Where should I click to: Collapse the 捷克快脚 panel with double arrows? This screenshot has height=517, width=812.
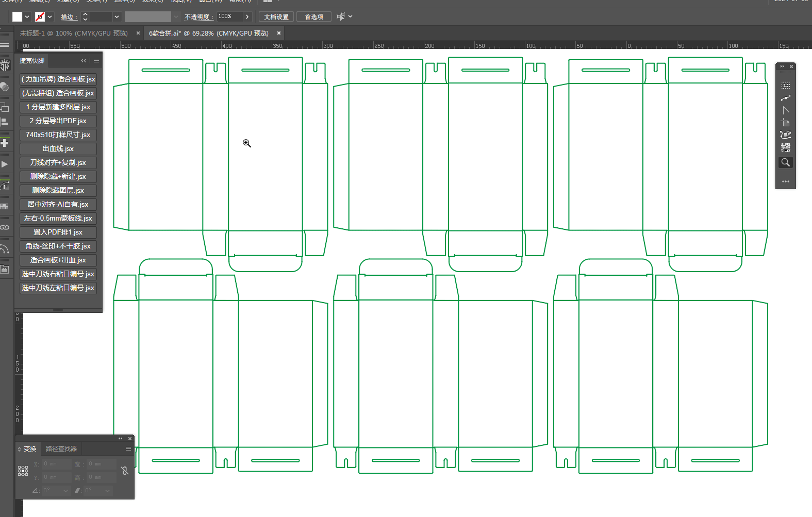coord(84,61)
